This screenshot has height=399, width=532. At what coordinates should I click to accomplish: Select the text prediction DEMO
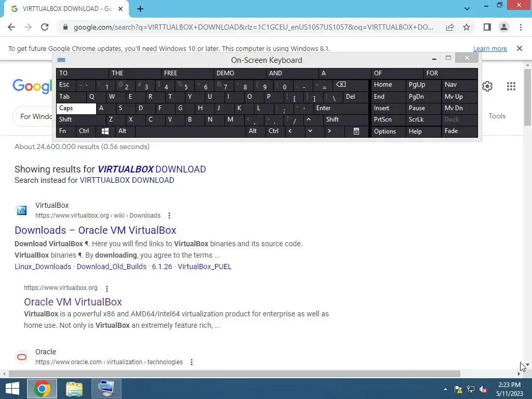click(240, 73)
